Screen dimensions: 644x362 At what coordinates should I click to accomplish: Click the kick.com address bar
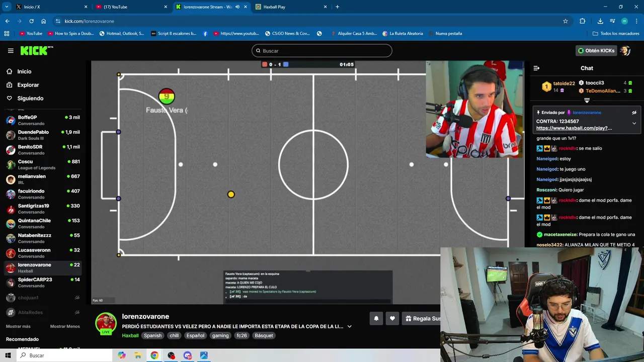(x=312, y=21)
